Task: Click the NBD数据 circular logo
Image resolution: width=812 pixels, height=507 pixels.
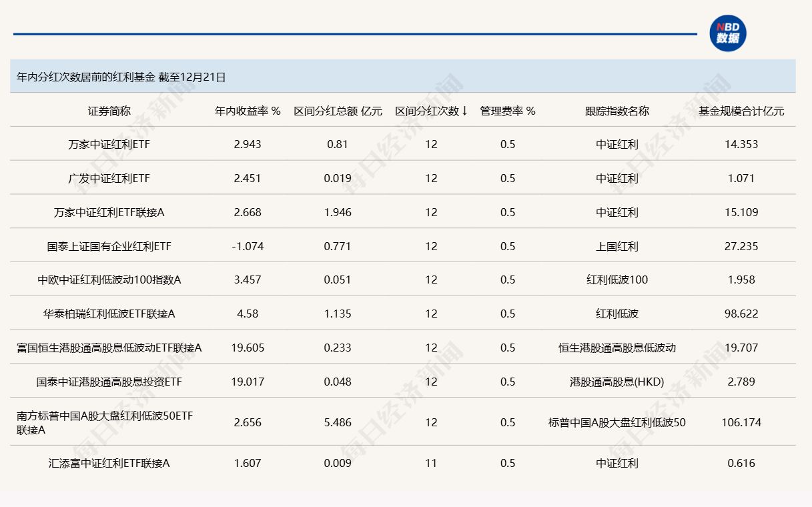Action: [728, 33]
